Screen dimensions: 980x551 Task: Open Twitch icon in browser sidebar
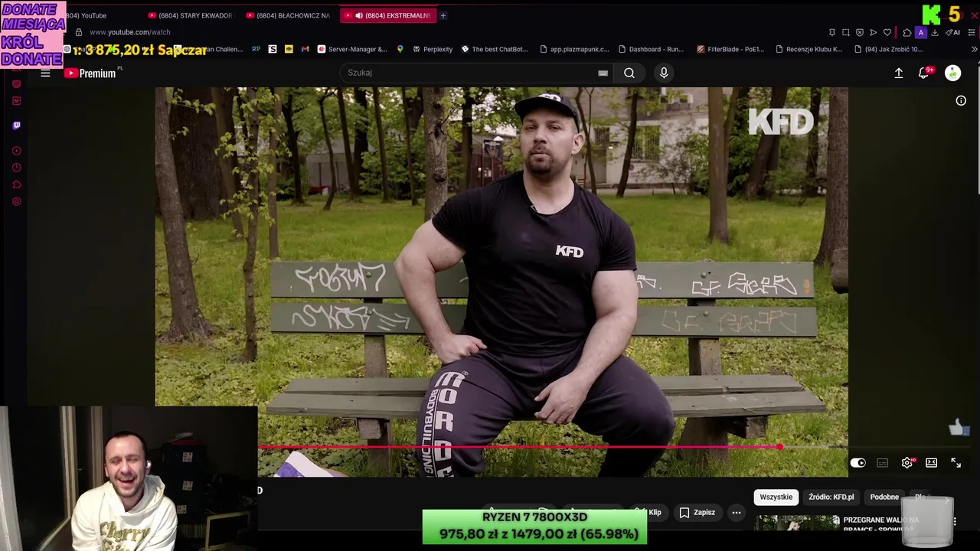click(16, 126)
